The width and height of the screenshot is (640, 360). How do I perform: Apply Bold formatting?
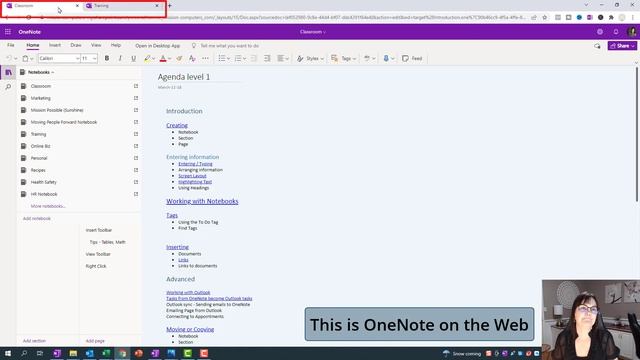tap(107, 58)
